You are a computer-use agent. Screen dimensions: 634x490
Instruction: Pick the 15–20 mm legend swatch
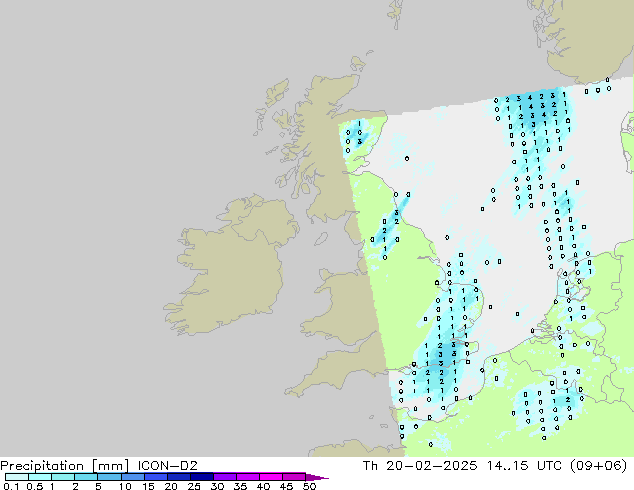coord(155,477)
